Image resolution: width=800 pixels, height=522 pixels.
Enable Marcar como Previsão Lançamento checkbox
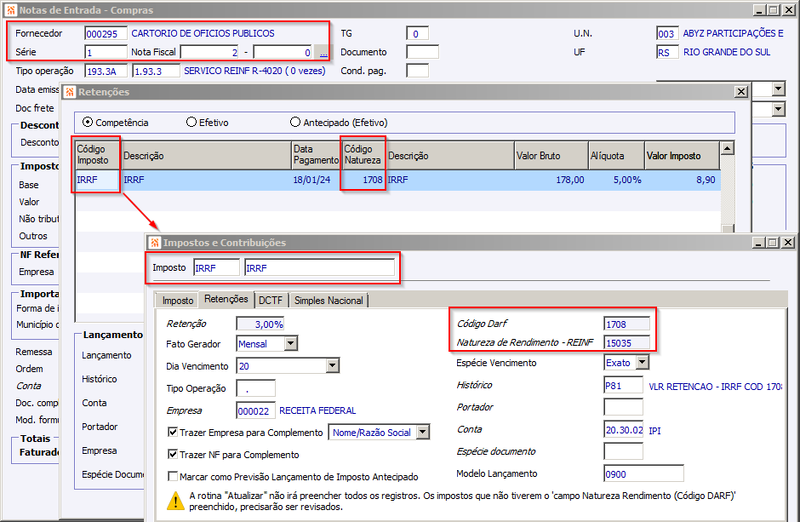(x=172, y=477)
